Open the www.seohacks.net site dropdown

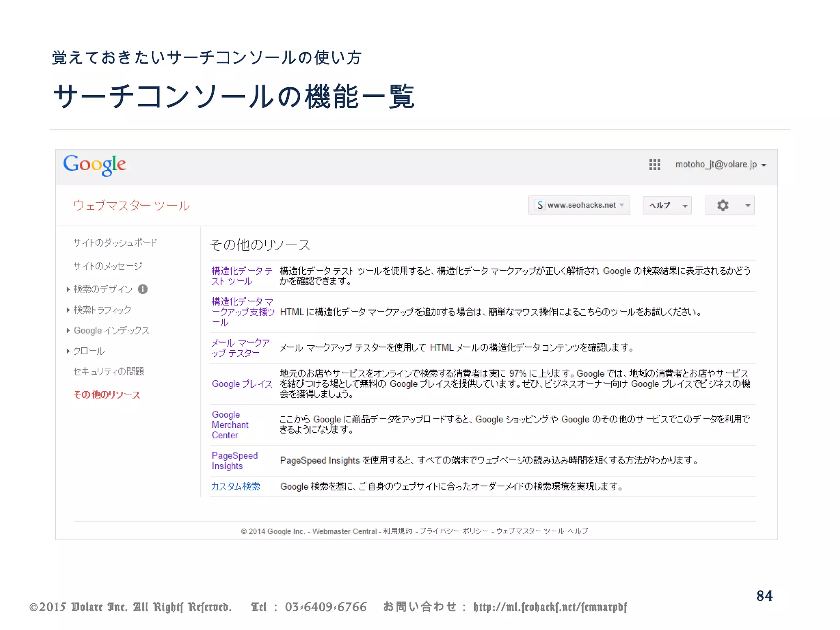click(x=579, y=205)
